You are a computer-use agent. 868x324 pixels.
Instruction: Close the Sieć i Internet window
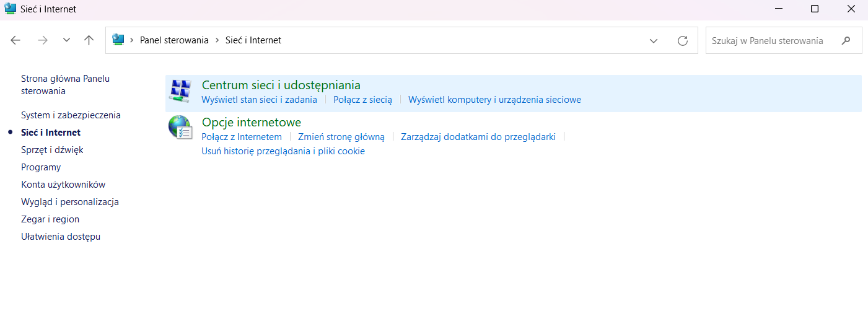point(851,9)
